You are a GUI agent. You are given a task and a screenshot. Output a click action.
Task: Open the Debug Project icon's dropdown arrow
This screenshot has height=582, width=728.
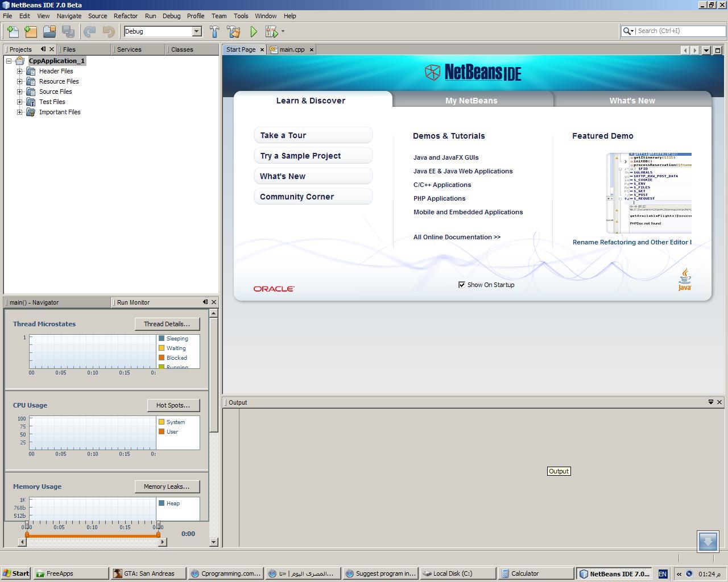click(283, 32)
